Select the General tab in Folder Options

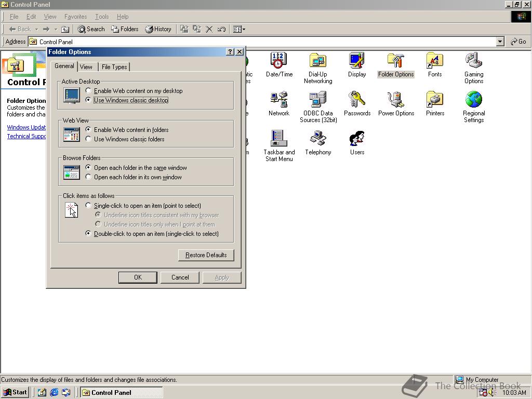[64, 66]
